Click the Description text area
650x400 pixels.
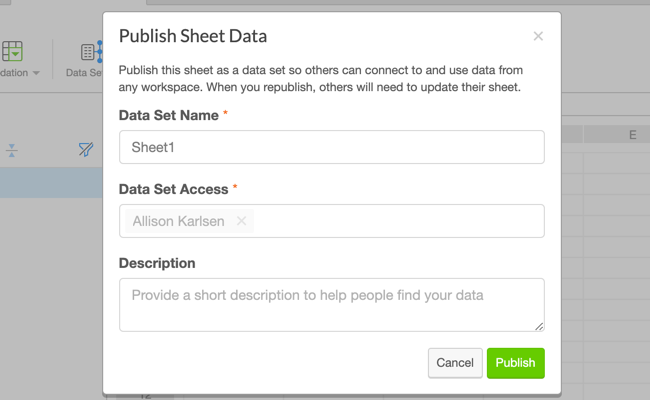point(331,304)
